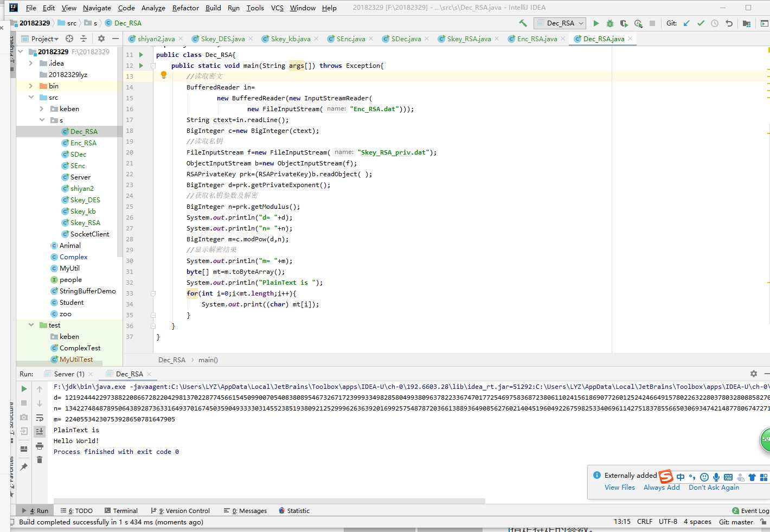
Task: Open Run panel settings gear
Action: 753,374
